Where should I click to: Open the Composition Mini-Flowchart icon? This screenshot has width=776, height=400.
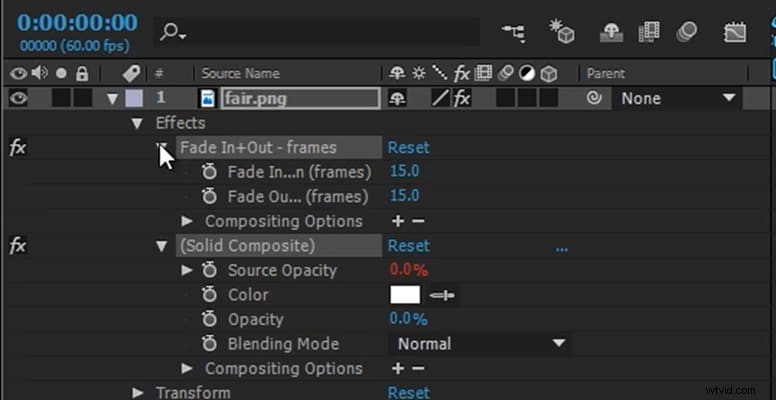coord(516,32)
